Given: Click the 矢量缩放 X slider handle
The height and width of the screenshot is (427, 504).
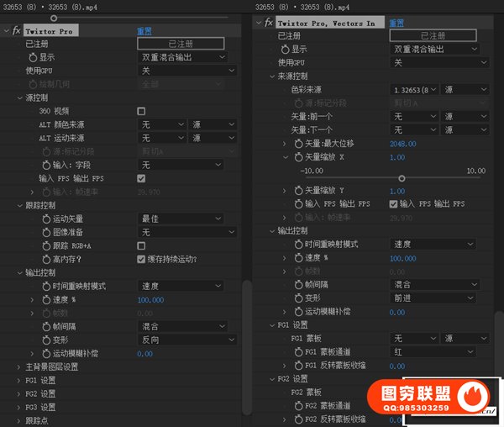Looking at the screenshot, I should (402, 178).
